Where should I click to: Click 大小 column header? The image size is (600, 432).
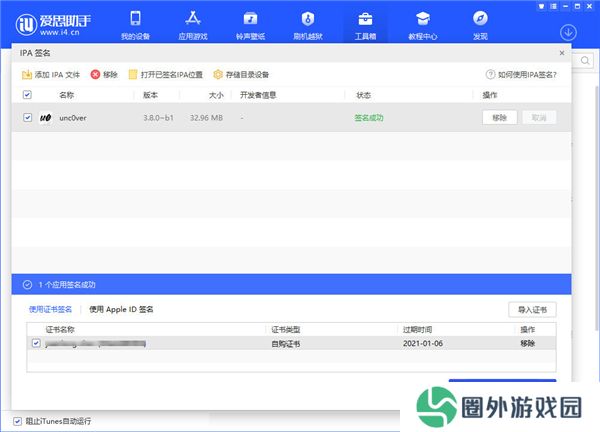216,95
